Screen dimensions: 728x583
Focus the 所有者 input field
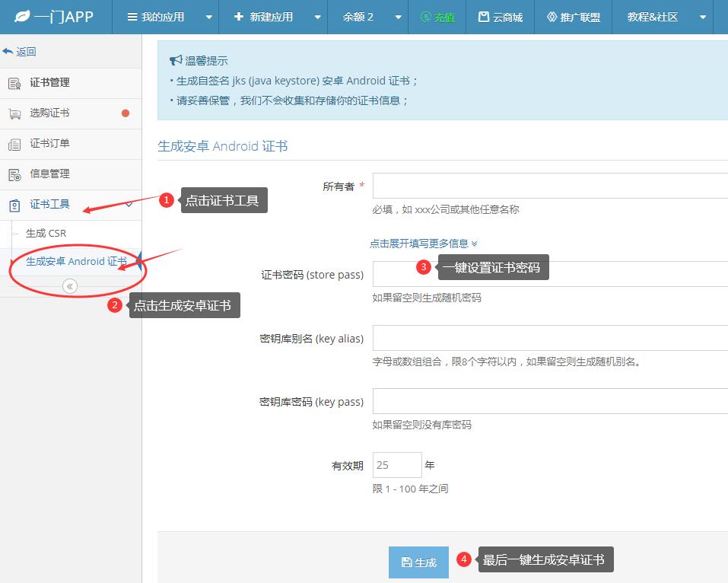550,186
